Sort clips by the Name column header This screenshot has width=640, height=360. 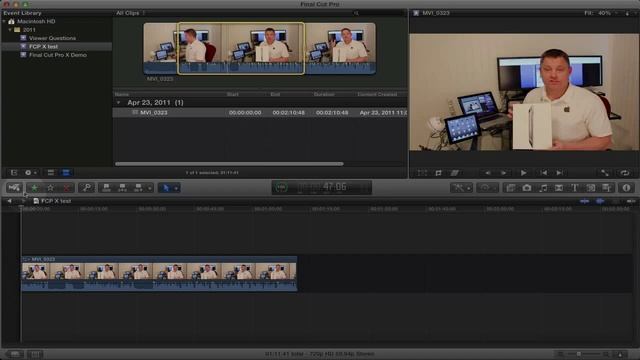coord(122,94)
